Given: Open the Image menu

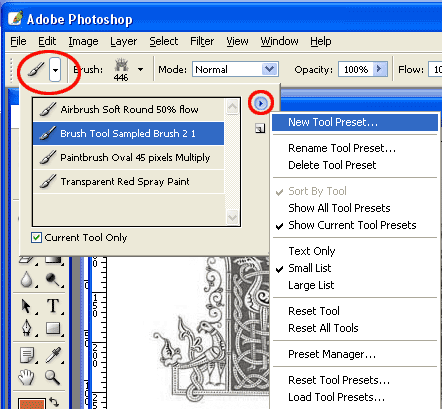Looking at the screenshot, I should 83,41.
